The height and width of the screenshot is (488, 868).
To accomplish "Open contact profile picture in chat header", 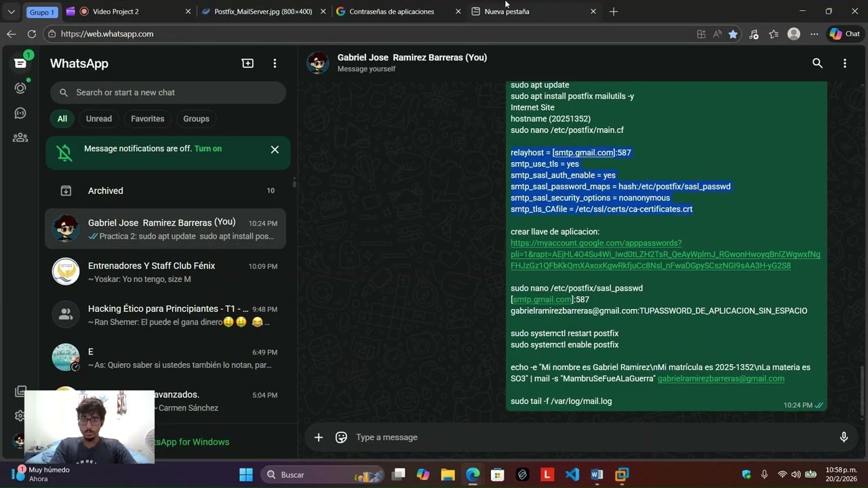I will (x=318, y=62).
